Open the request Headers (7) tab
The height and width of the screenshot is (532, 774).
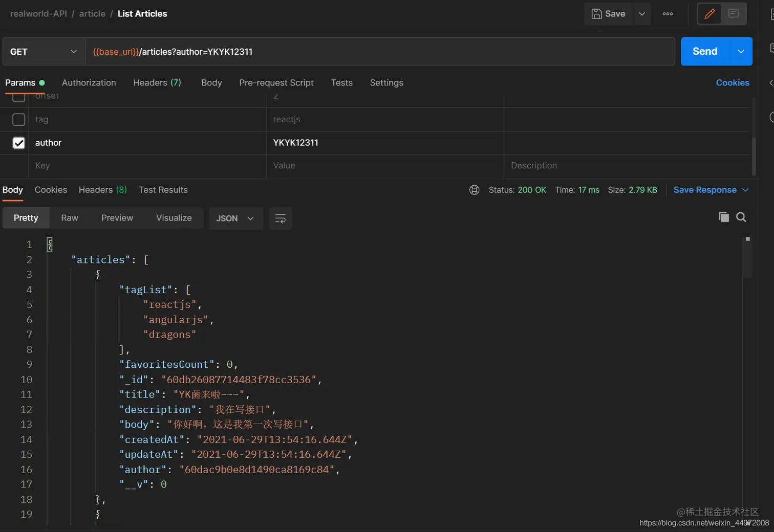tap(157, 83)
